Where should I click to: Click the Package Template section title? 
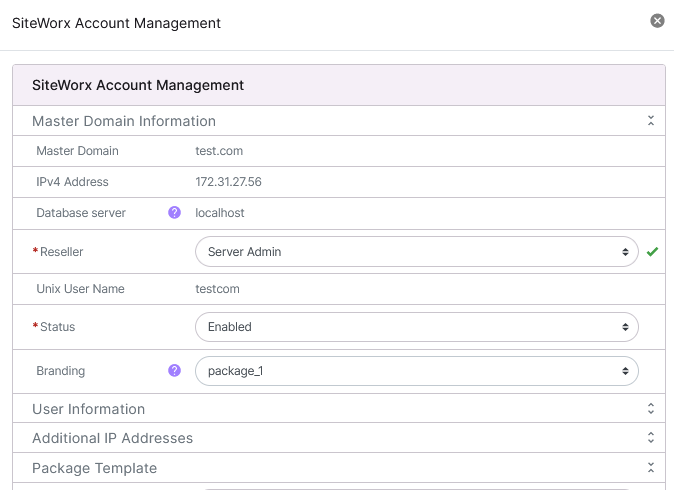(x=94, y=468)
